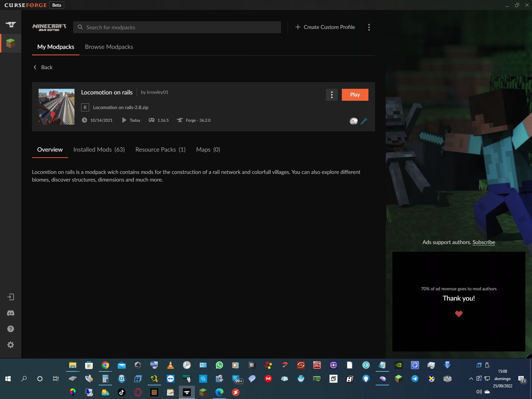Screen dimensions: 532x399
Task: Open the Help question mark icon
Action: tap(11, 329)
